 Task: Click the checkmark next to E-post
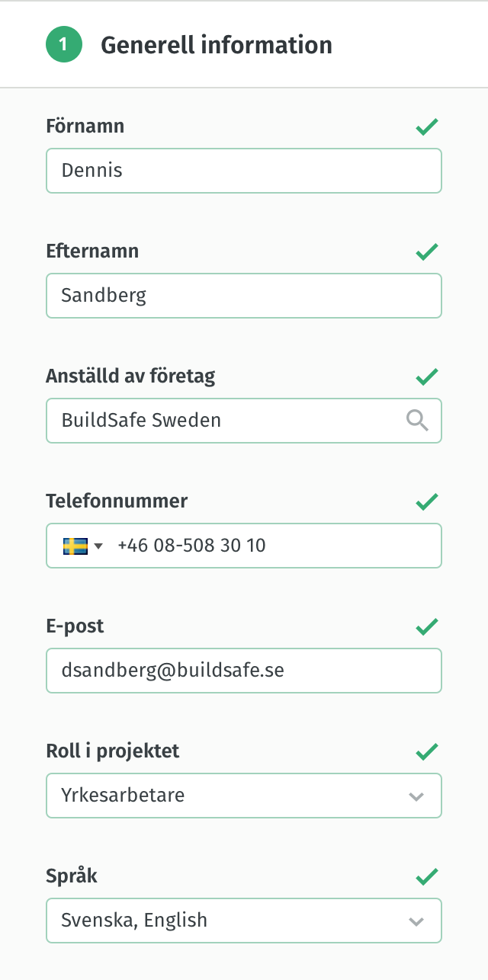coord(427,626)
